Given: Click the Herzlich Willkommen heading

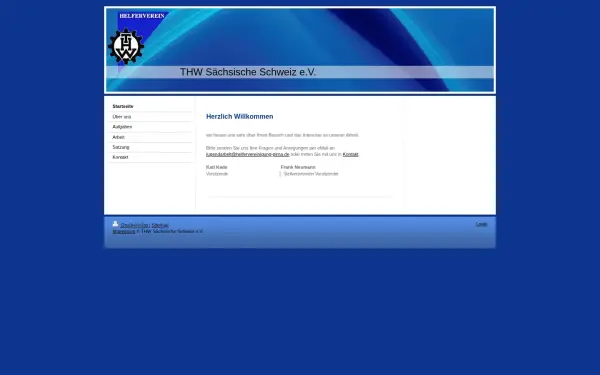Looking at the screenshot, I should click(240, 116).
